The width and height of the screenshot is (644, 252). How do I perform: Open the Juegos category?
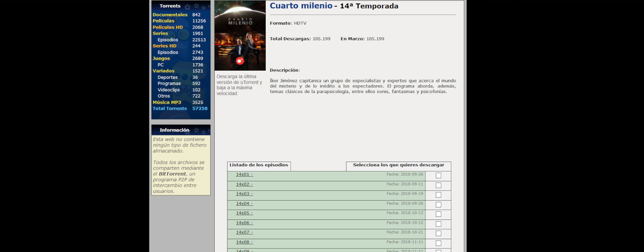(161, 58)
